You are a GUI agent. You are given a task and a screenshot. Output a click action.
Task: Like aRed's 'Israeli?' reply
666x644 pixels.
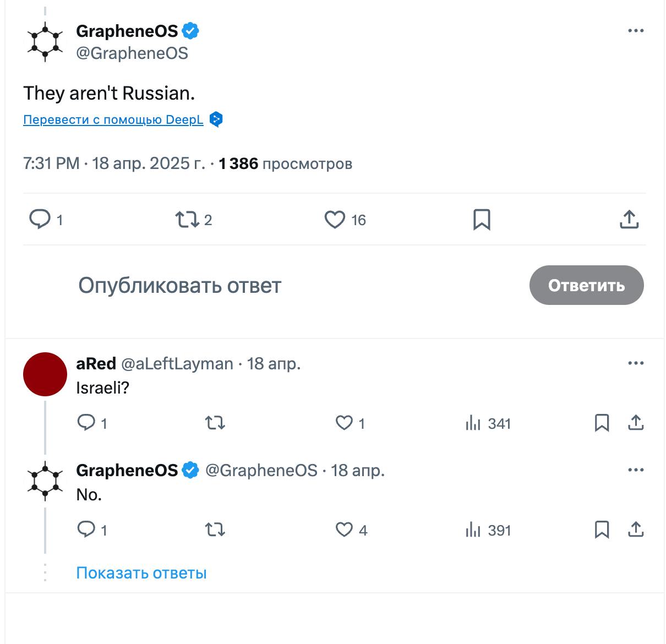[x=344, y=423]
